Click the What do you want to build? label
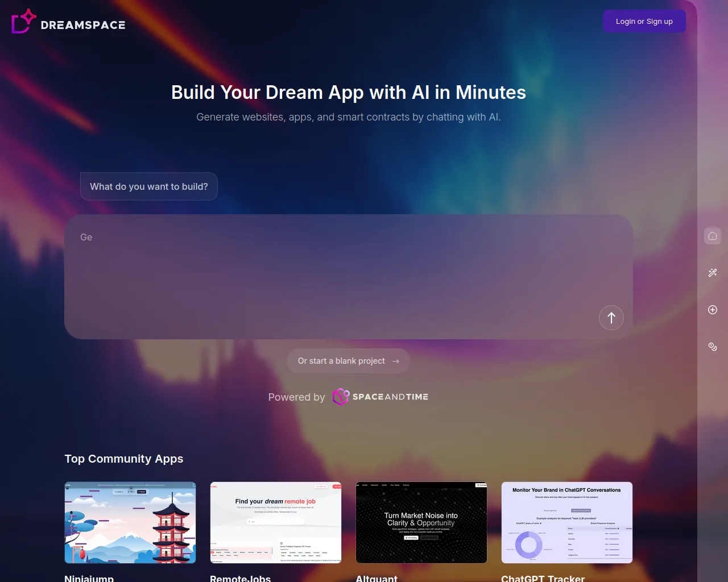The width and height of the screenshot is (728, 582). click(149, 186)
